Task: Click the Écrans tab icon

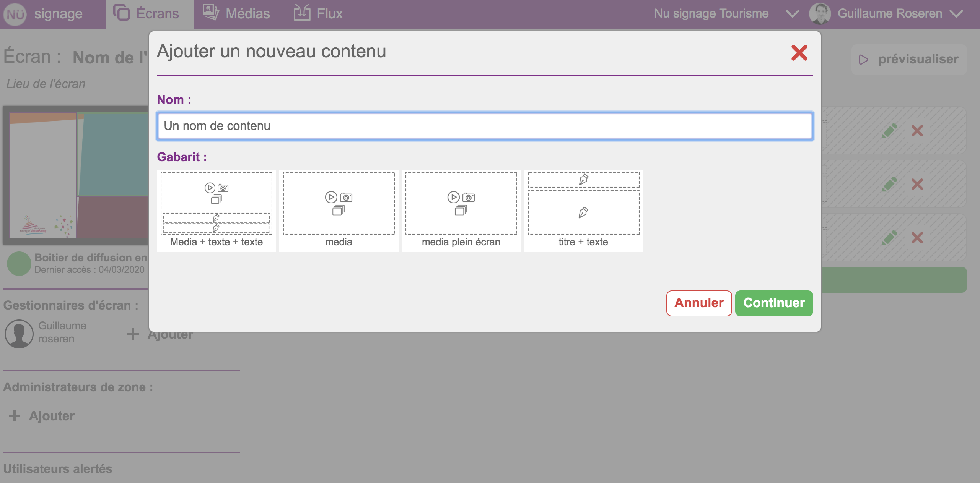Action: (122, 13)
